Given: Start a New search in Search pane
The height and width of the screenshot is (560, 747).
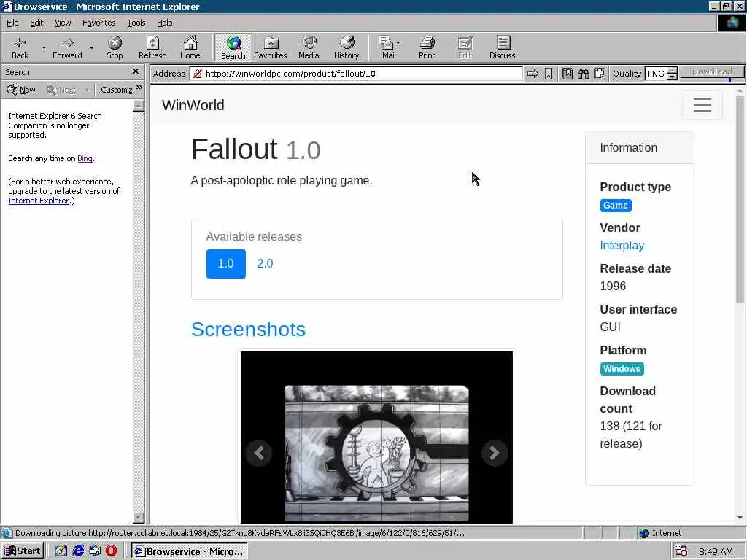Looking at the screenshot, I should pyautogui.click(x=21, y=90).
